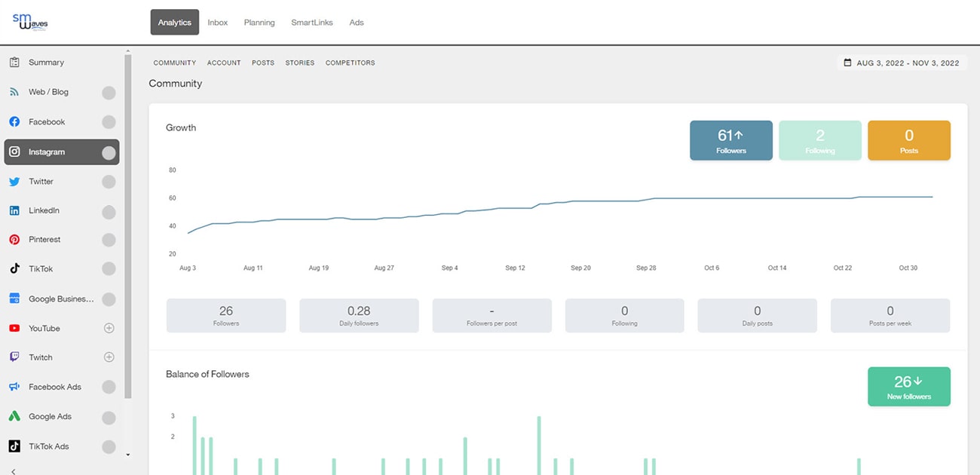Open the Summary clipboard icon in sidebar

(14, 63)
